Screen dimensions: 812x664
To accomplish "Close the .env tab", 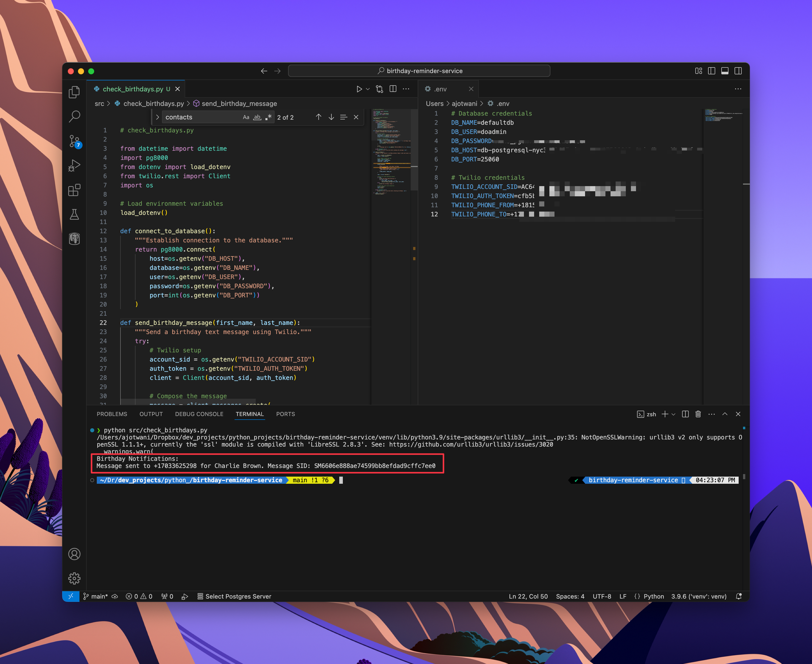I will 471,89.
